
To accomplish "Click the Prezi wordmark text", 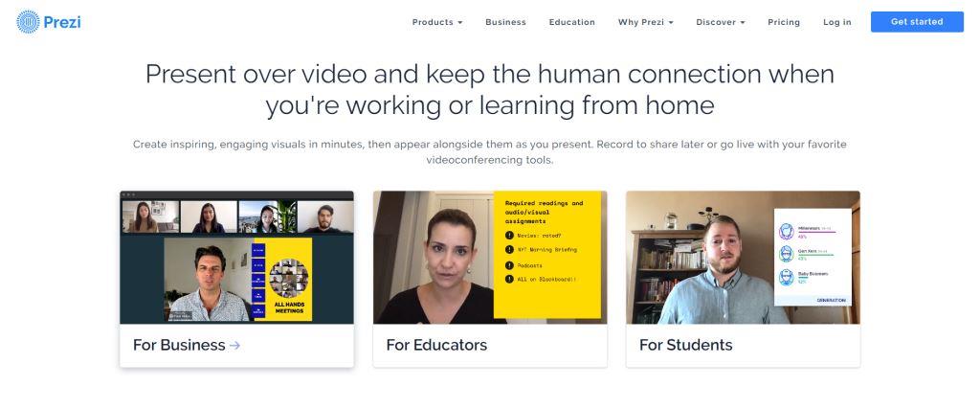I will (x=62, y=23).
